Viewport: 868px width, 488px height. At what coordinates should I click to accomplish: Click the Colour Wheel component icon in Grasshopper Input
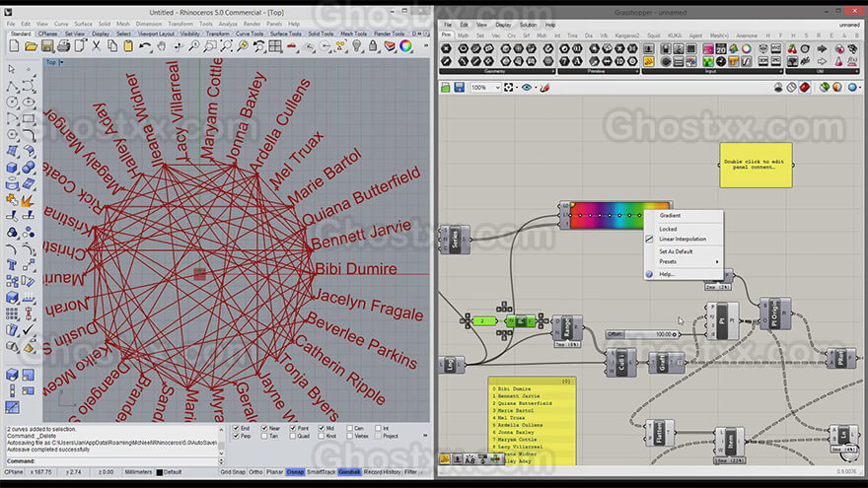click(747, 49)
